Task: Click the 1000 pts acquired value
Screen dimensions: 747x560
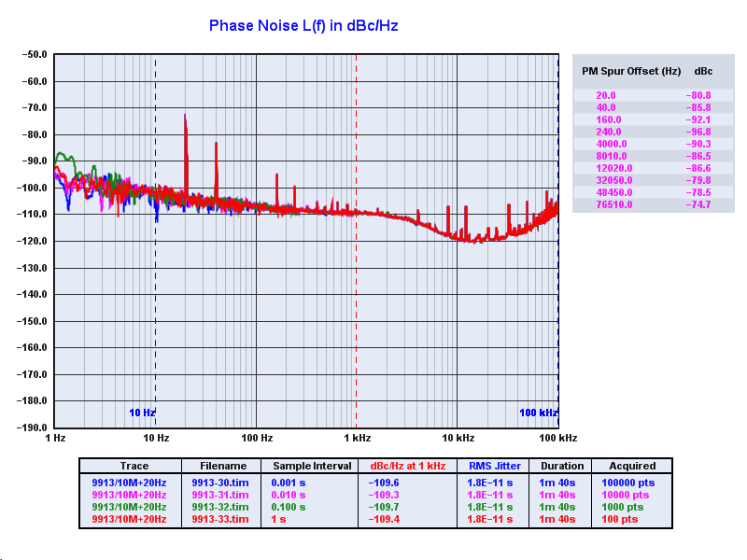Action: (x=623, y=507)
